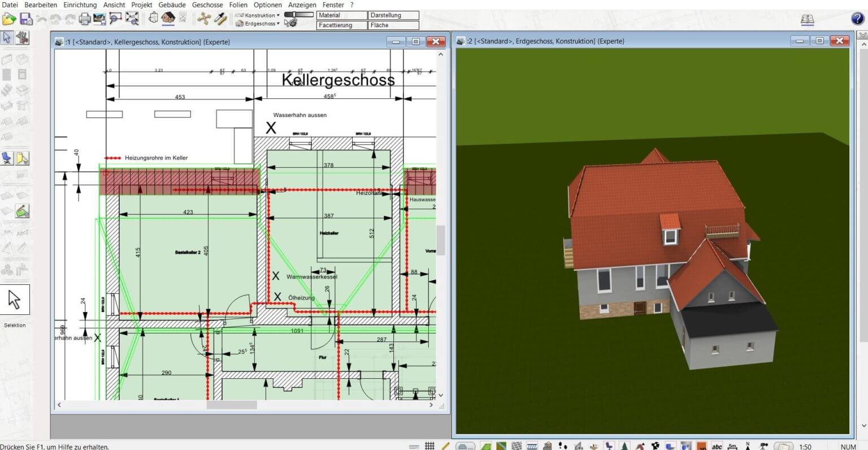Screen dimensions: 868x450
Task: Toggle the pencil icon in status bar
Action: [445, 445]
